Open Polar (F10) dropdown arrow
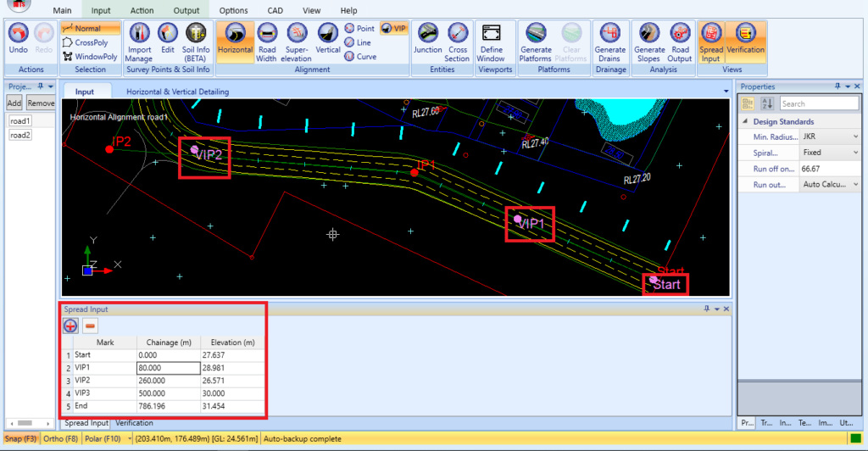The width and height of the screenshot is (868, 451). [130, 439]
